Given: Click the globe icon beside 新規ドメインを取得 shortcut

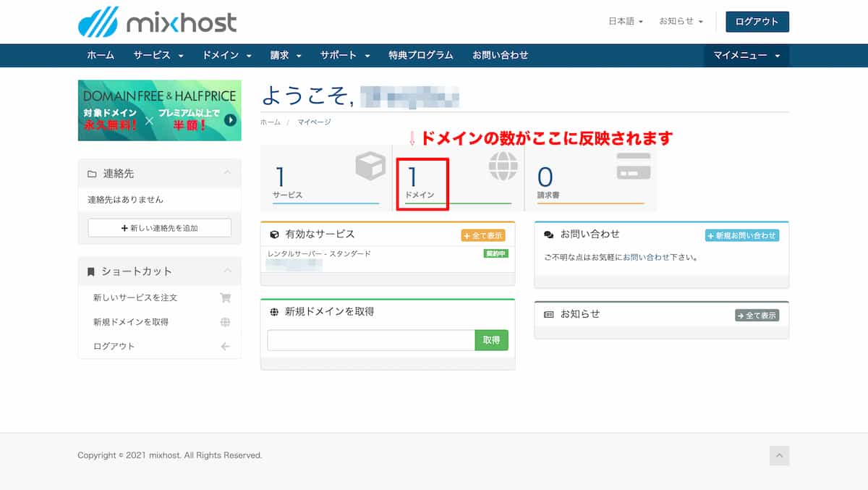Looking at the screenshot, I should click(225, 322).
